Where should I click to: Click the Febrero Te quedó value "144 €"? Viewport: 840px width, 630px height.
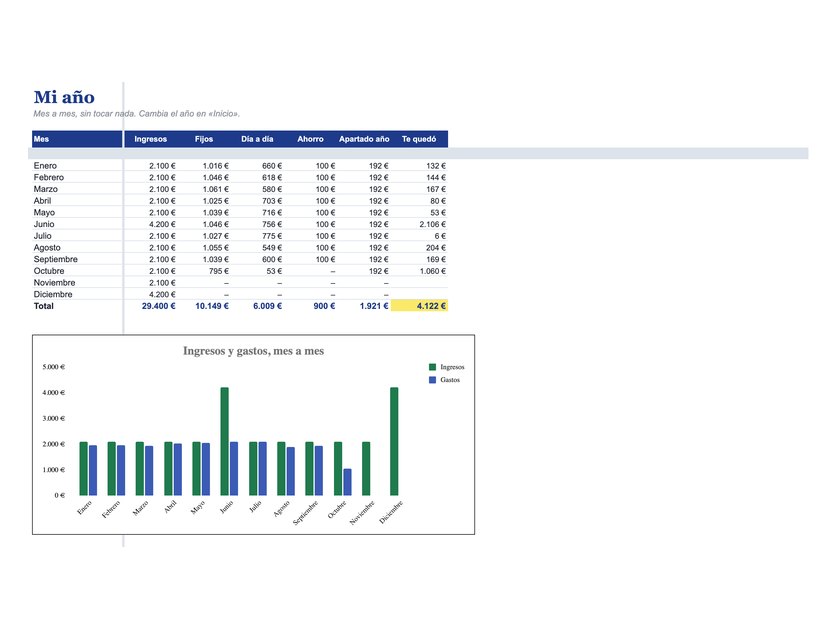click(x=436, y=177)
